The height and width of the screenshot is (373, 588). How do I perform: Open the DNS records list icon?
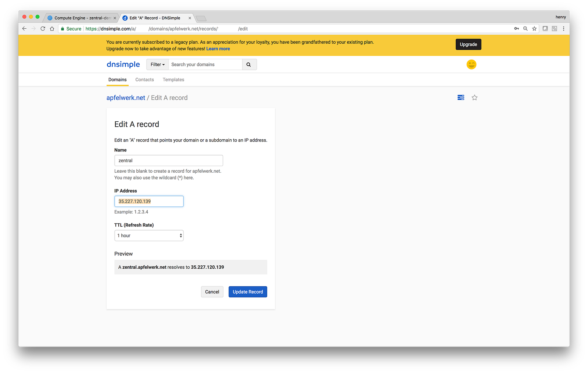click(x=461, y=97)
